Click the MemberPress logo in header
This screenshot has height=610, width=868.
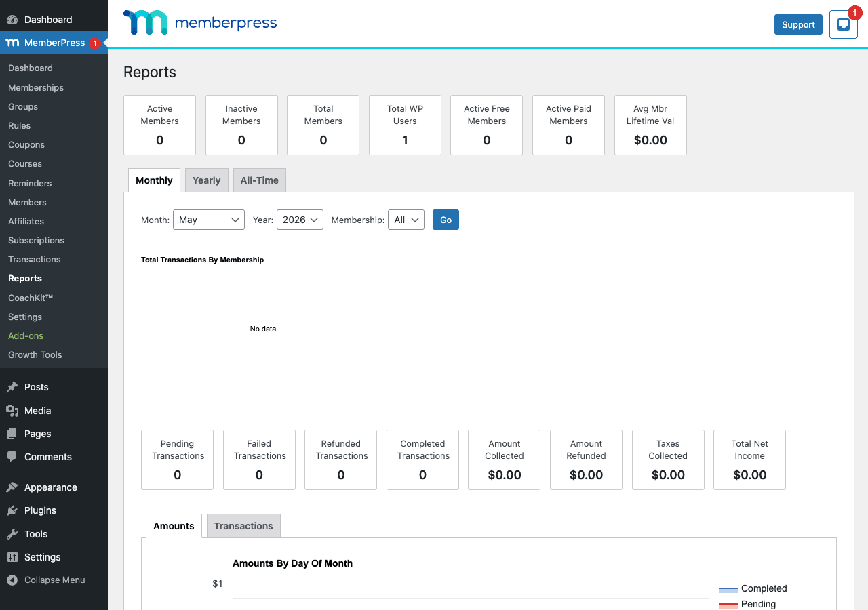(200, 23)
